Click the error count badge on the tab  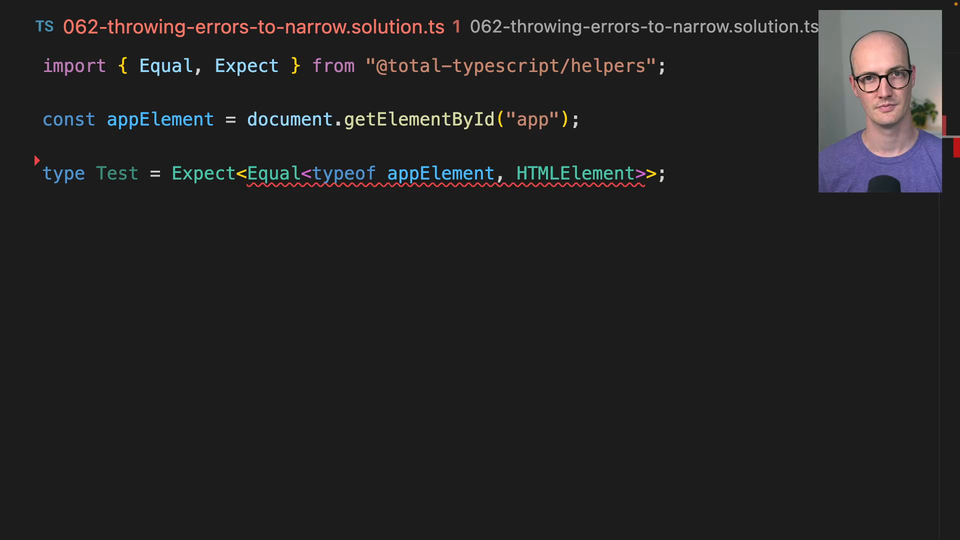coord(456,27)
